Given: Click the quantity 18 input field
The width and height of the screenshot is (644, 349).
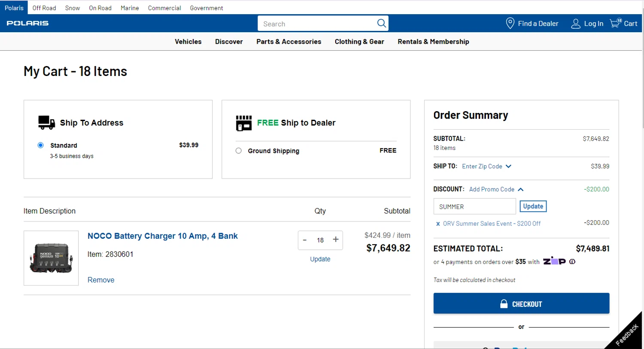Looking at the screenshot, I should [320, 240].
